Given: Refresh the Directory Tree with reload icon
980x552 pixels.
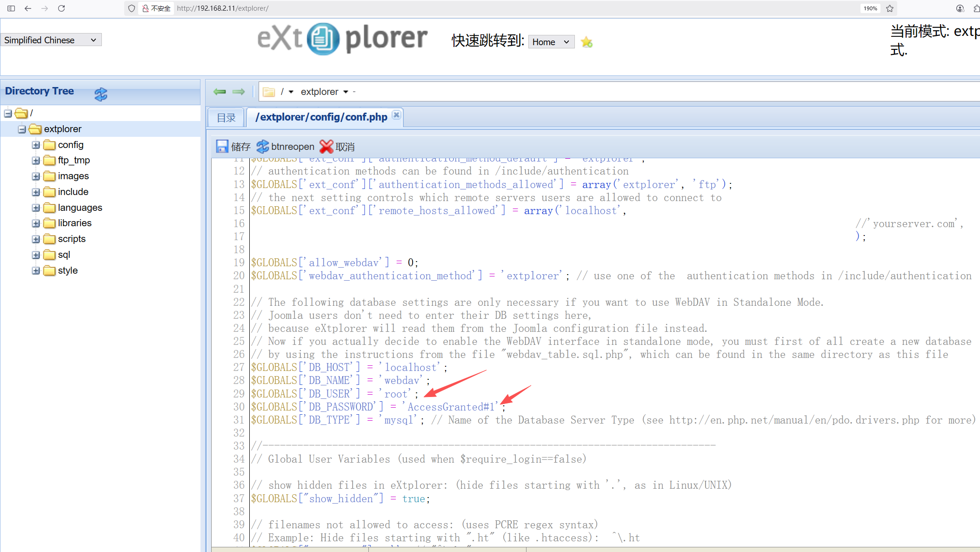Looking at the screenshot, I should point(100,94).
